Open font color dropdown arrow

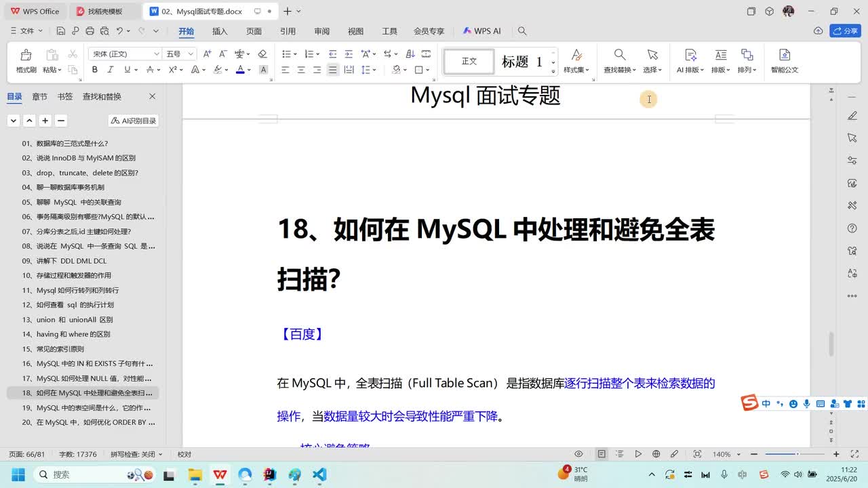pos(250,70)
